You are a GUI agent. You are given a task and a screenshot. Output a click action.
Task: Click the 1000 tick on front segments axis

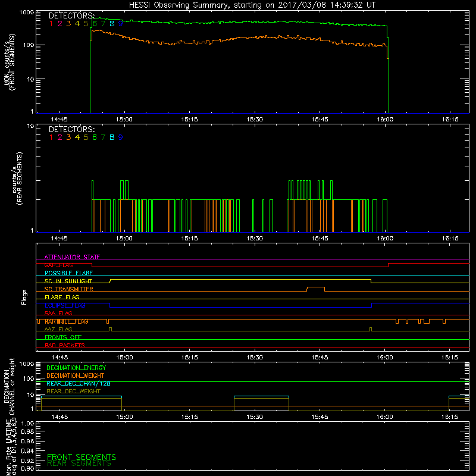click(x=27, y=12)
